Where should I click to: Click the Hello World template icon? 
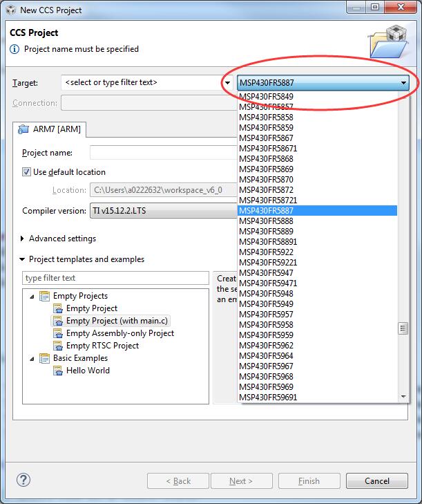click(58, 371)
